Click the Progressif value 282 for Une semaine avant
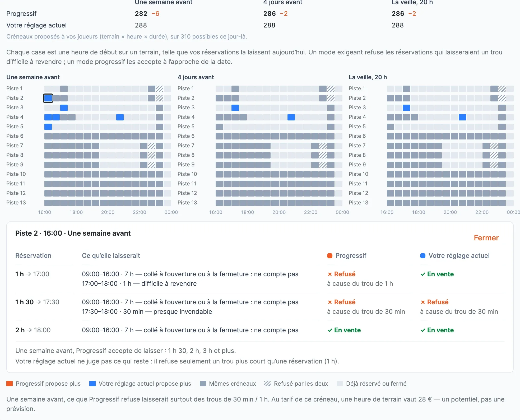This screenshot has height=420, width=520. click(x=141, y=14)
